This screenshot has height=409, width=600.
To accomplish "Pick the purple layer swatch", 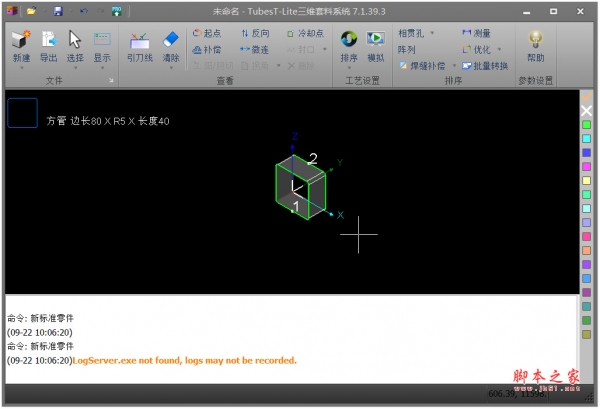I will [x=586, y=264].
